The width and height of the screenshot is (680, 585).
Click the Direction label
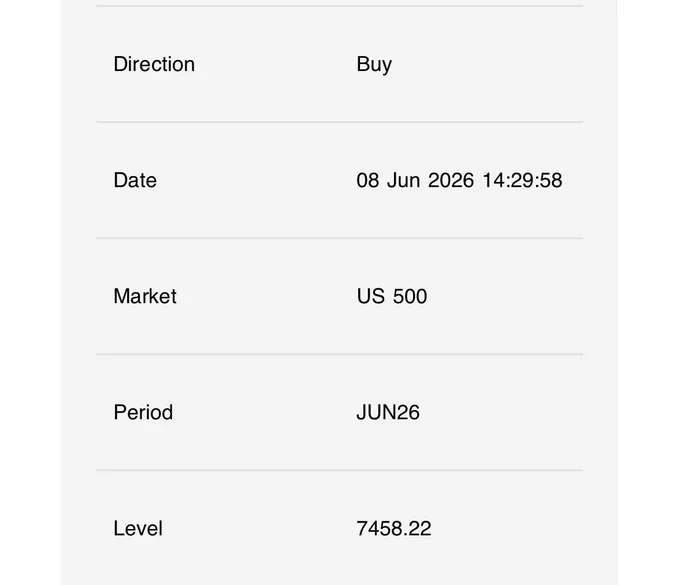point(154,64)
